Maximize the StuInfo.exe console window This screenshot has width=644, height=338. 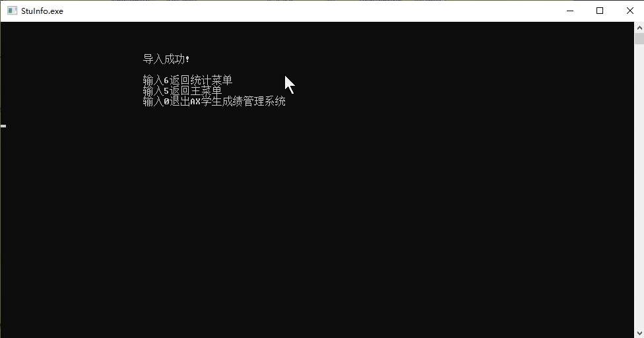(600, 11)
